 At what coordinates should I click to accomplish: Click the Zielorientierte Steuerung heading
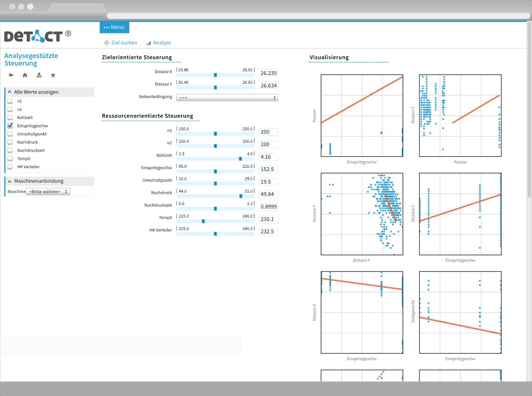point(137,57)
